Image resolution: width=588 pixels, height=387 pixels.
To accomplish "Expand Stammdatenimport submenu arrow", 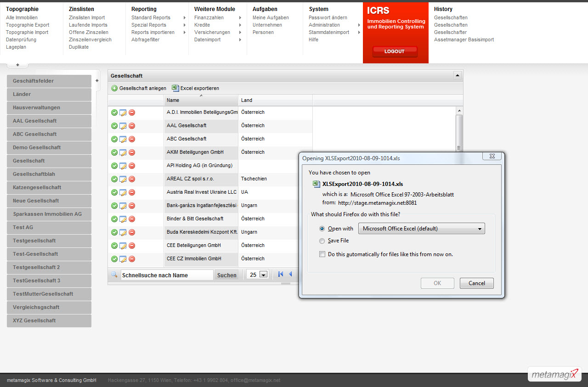I will point(359,33).
